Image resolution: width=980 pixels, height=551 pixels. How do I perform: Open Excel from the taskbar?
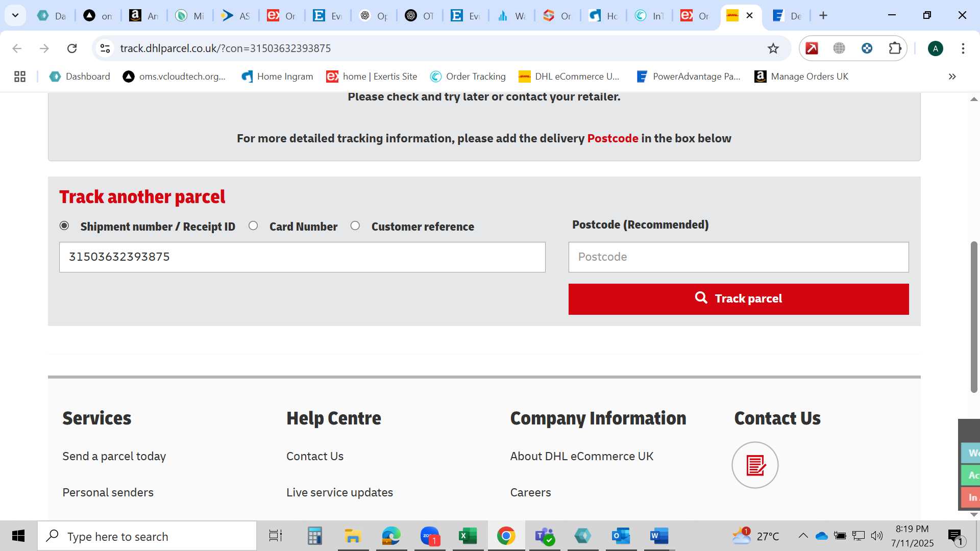click(x=468, y=536)
